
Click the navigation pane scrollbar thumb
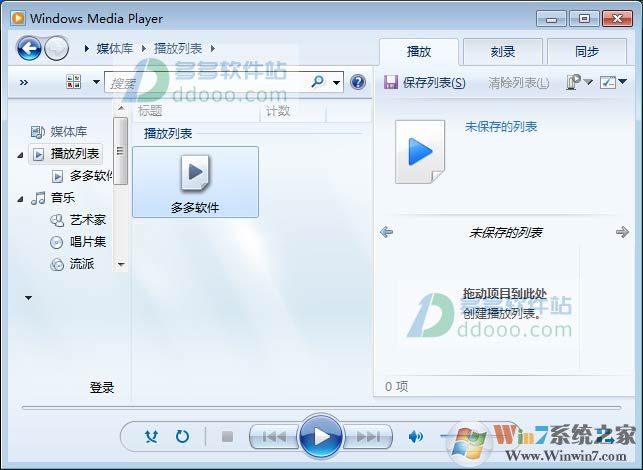click(121, 151)
